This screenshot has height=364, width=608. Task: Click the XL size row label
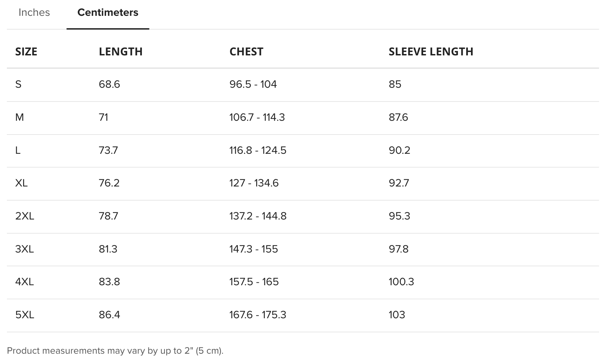[21, 183]
